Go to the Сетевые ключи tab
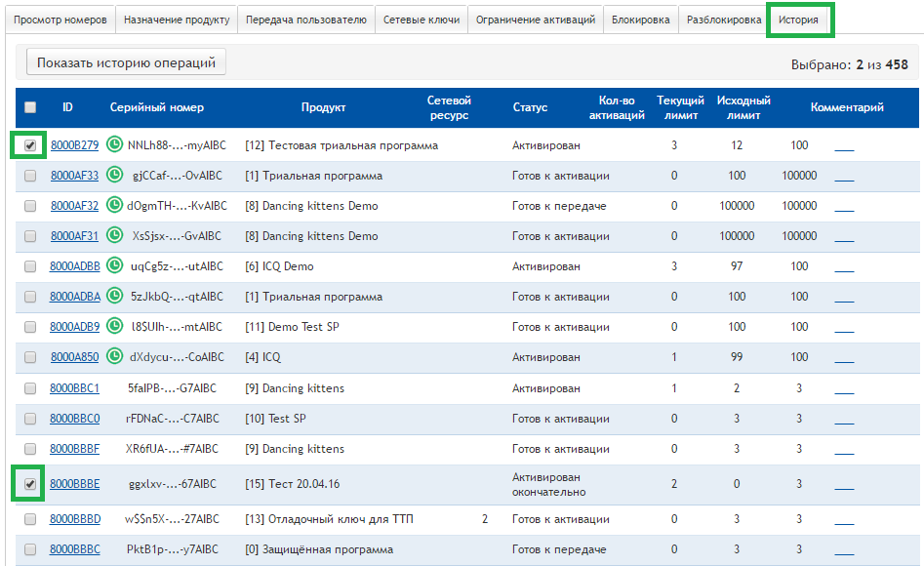The image size is (924, 566). 421,20
